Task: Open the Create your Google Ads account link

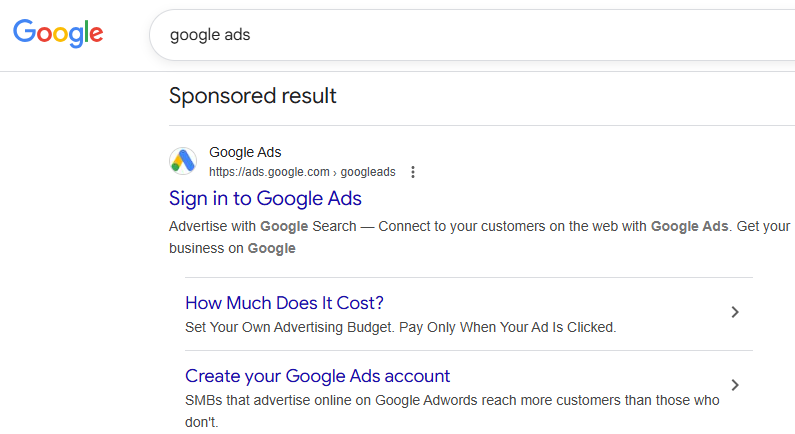Action: click(317, 376)
